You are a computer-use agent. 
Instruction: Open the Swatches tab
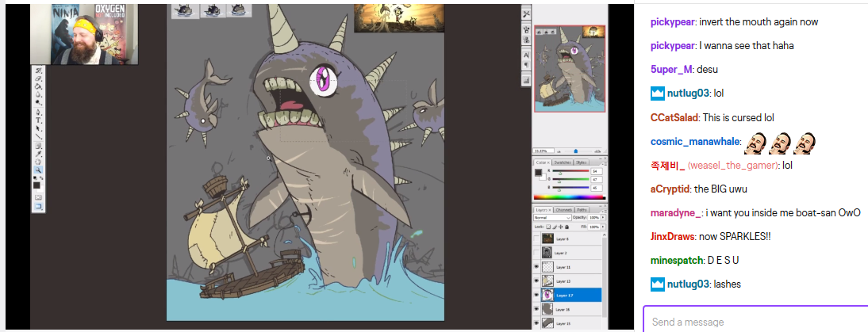coord(562,162)
